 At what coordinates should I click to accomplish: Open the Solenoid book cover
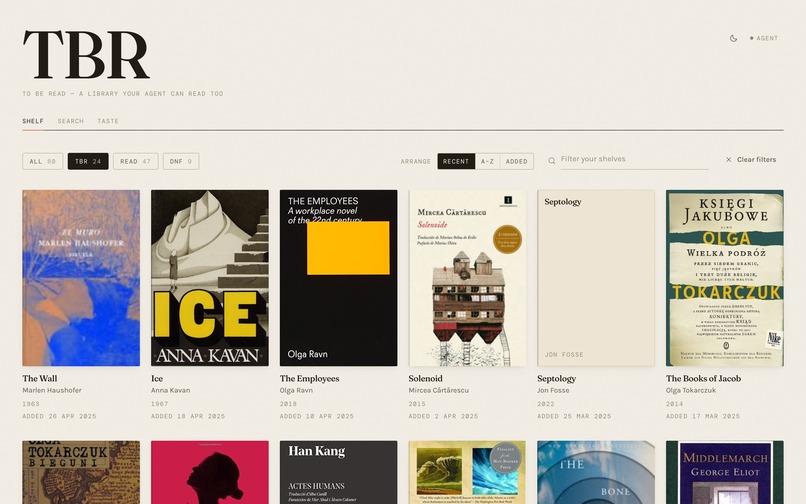tap(467, 278)
